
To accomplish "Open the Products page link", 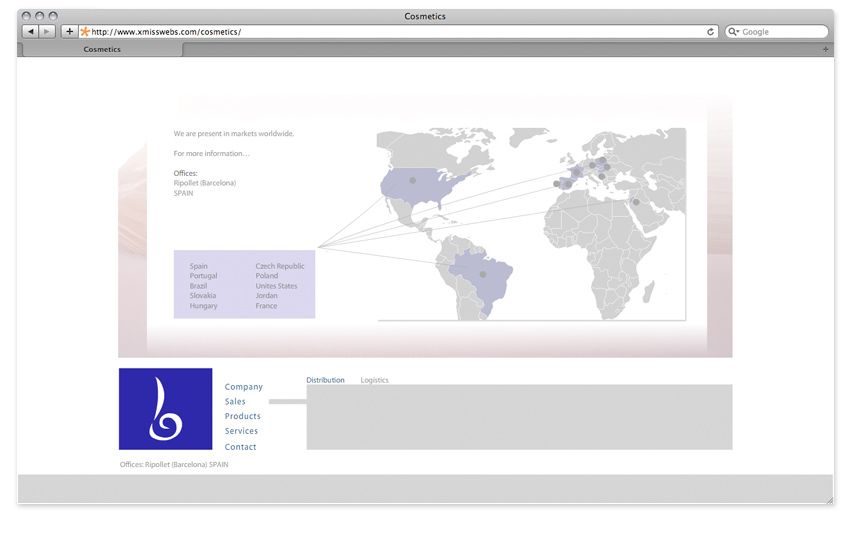I will click(x=243, y=416).
